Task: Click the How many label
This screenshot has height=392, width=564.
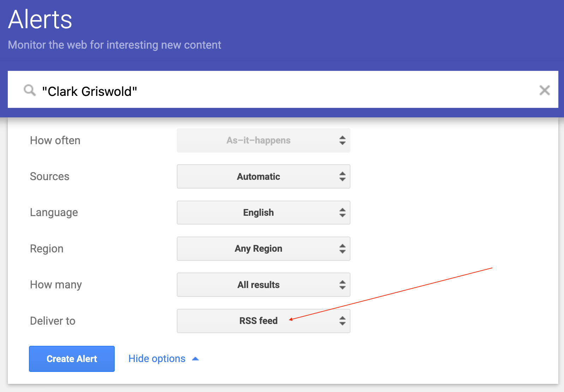Action: pyautogui.click(x=56, y=284)
